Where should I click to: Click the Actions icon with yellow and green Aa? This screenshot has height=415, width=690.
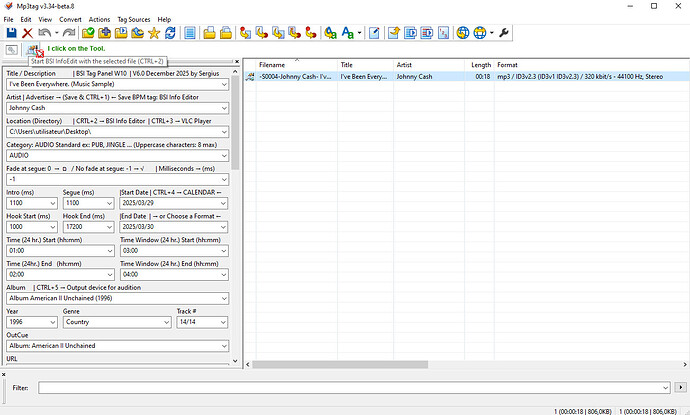(330, 33)
